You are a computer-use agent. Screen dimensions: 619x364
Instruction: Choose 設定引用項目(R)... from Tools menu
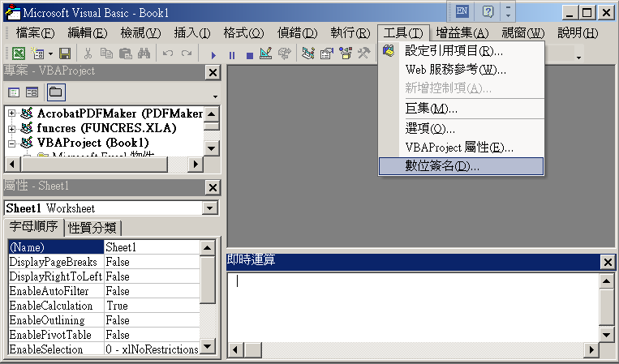pos(461,51)
